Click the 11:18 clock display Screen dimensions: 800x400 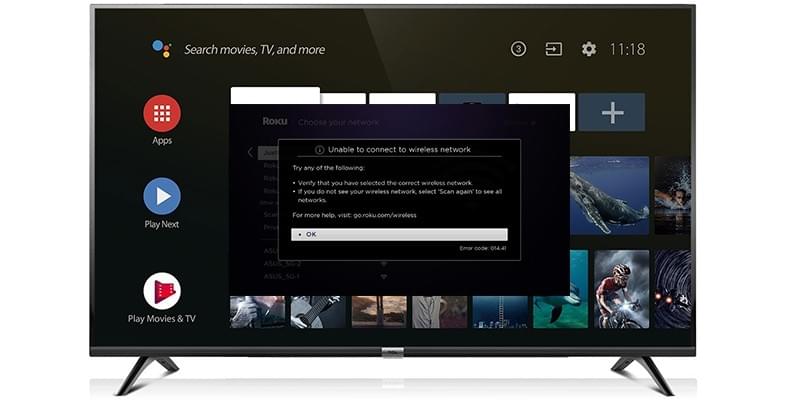tap(627, 49)
